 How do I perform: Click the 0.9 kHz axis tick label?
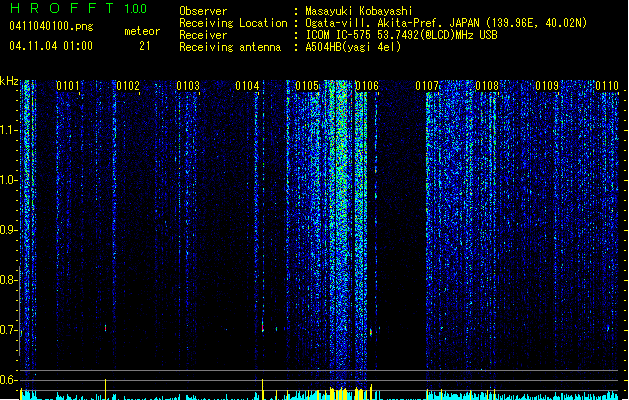tap(9, 230)
